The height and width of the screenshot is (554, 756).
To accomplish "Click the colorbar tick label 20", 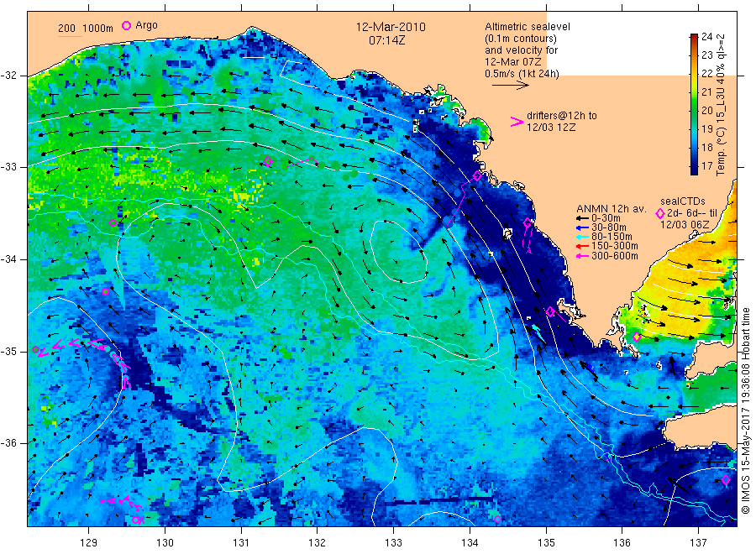I will coord(706,110).
